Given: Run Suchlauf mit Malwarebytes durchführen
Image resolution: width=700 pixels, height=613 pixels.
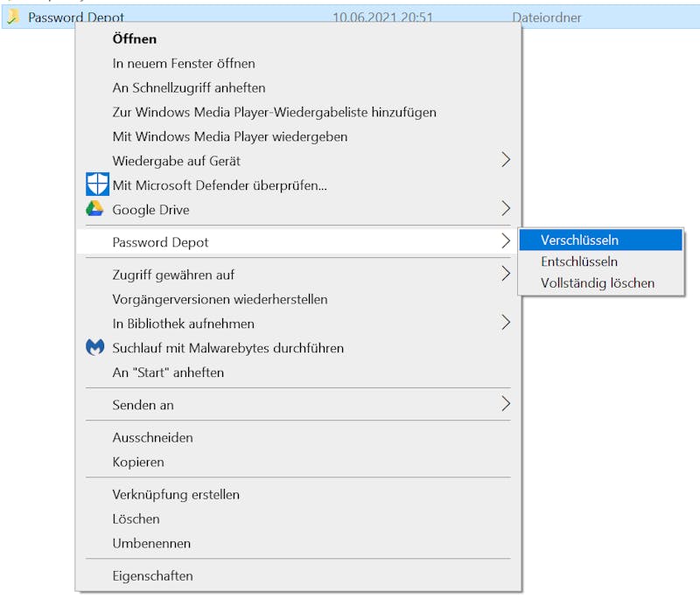Looking at the screenshot, I should pyautogui.click(x=298, y=348).
